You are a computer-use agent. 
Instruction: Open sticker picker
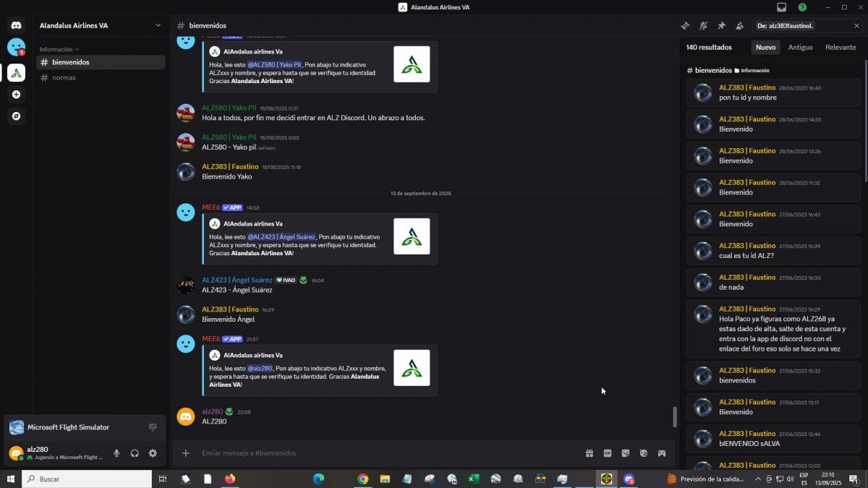pyautogui.click(x=626, y=453)
